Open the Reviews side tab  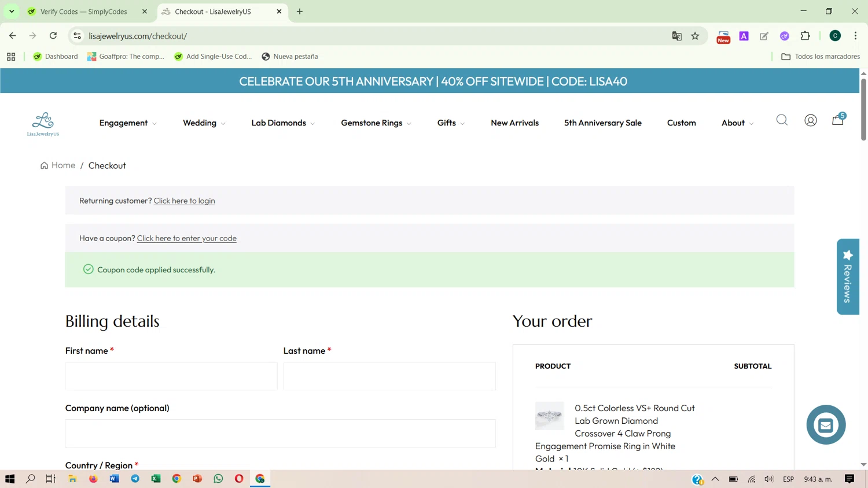(848, 276)
